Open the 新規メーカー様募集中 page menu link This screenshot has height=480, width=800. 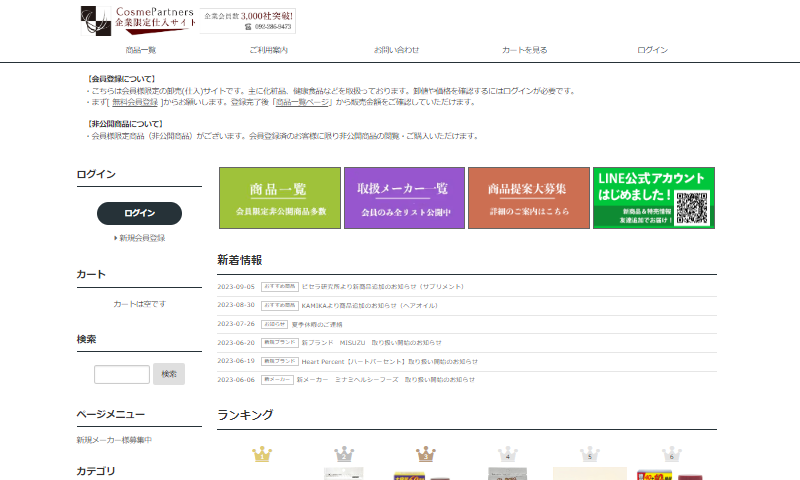[x=114, y=440]
